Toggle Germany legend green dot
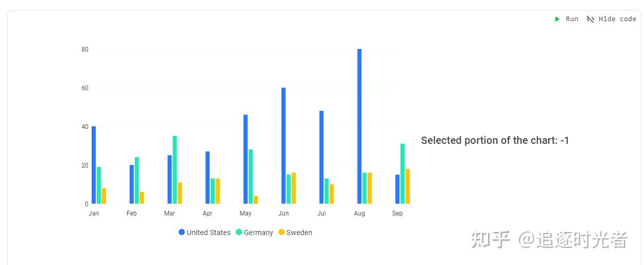 point(239,233)
